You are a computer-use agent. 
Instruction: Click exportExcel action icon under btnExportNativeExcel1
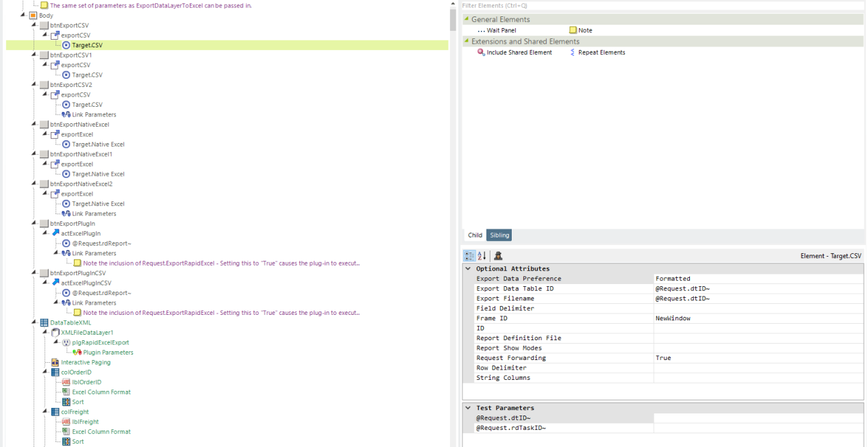pyautogui.click(x=55, y=164)
